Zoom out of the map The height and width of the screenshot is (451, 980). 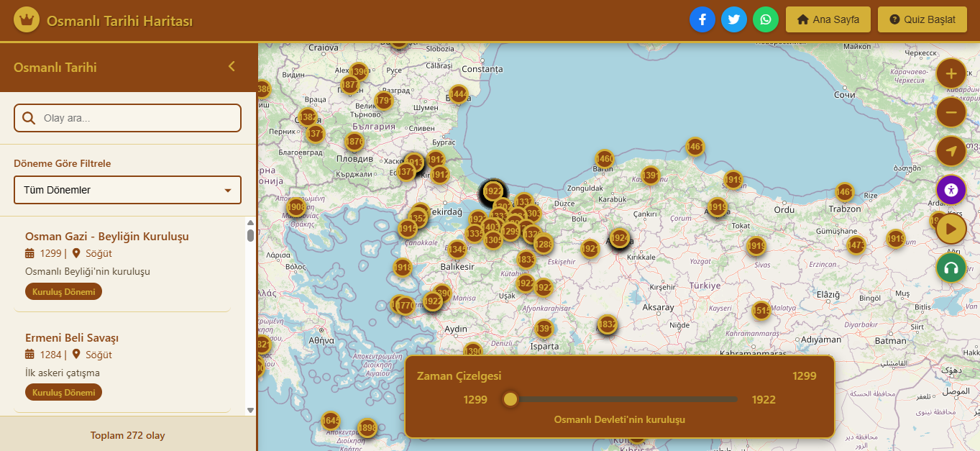tap(951, 112)
